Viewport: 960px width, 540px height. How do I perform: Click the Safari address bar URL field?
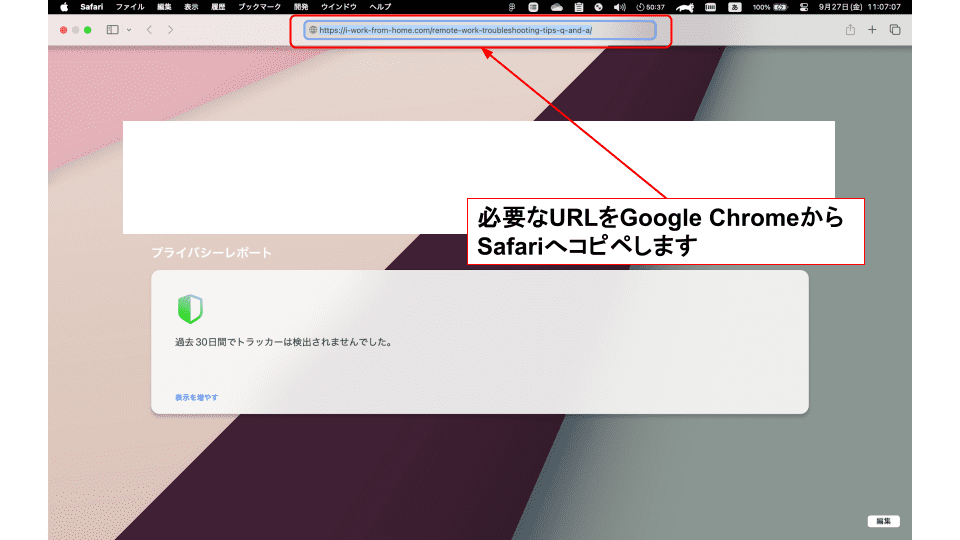point(480,30)
